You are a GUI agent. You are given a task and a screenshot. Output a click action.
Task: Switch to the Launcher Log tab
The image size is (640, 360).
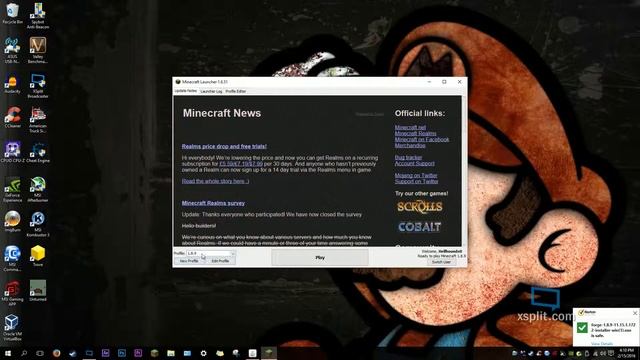(x=211, y=91)
